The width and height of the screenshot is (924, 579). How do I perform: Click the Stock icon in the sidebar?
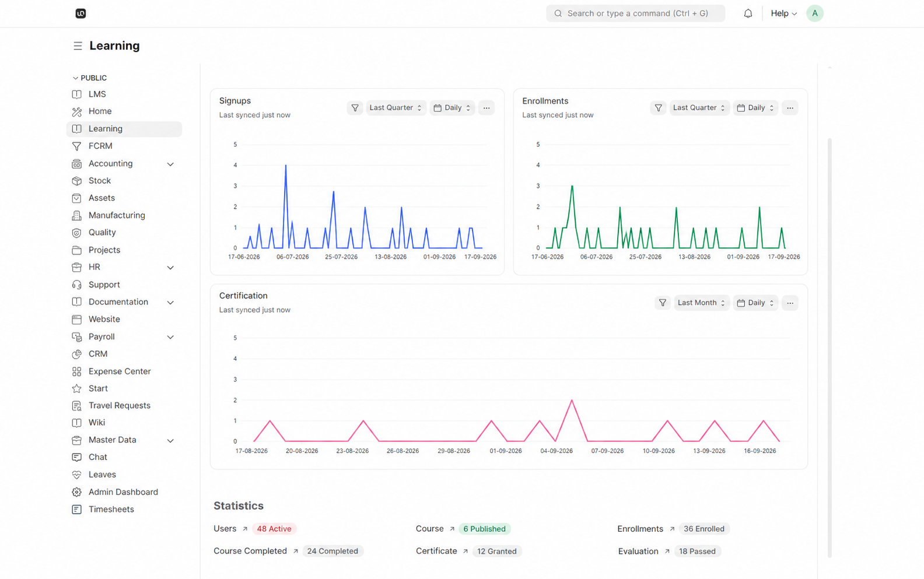(76, 181)
